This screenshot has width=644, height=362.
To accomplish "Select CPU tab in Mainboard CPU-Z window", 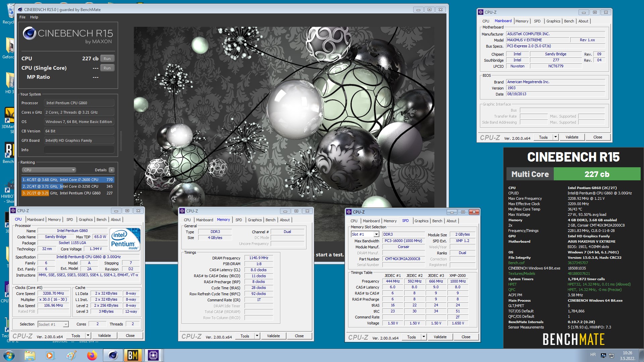I will (x=486, y=21).
